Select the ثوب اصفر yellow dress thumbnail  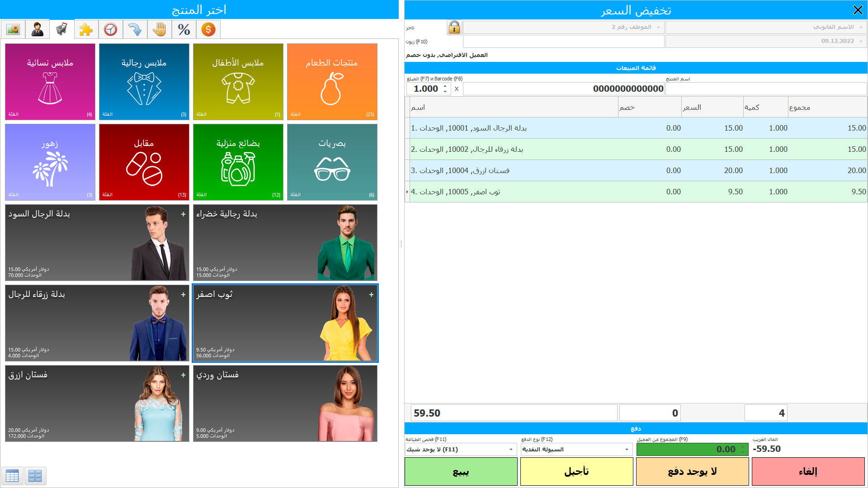click(x=284, y=323)
